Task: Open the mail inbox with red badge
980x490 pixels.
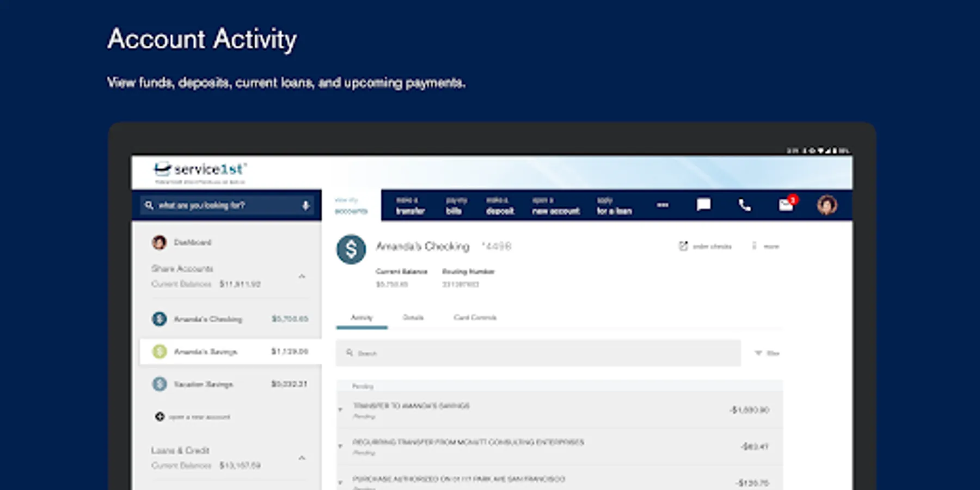Action: click(x=787, y=204)
